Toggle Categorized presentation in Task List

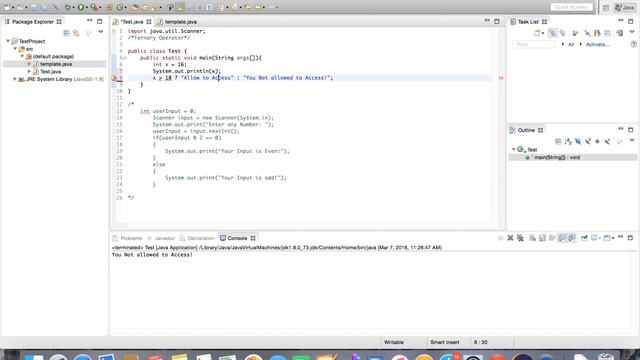(552, 33)
